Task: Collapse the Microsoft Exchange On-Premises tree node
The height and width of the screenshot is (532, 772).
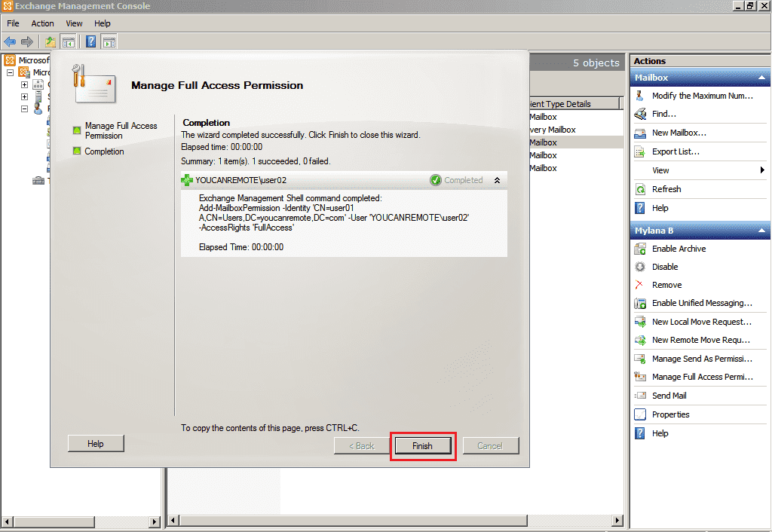Action: [11, 72]
